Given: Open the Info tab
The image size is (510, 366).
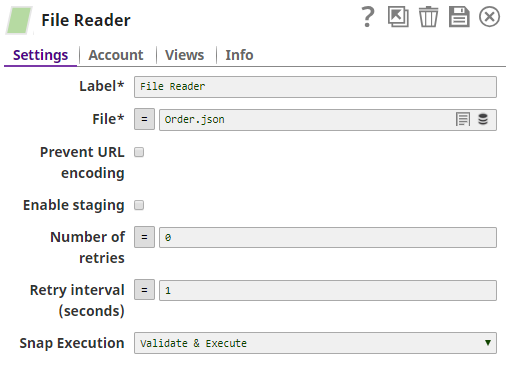Looking at the screenshot, I should click(239, 55).
